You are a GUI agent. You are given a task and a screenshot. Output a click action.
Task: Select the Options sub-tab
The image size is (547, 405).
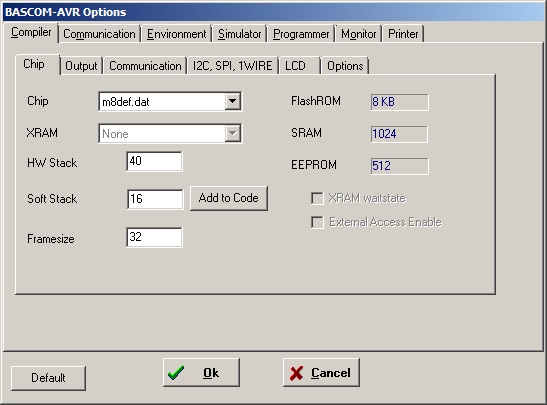tap(345, 66)
